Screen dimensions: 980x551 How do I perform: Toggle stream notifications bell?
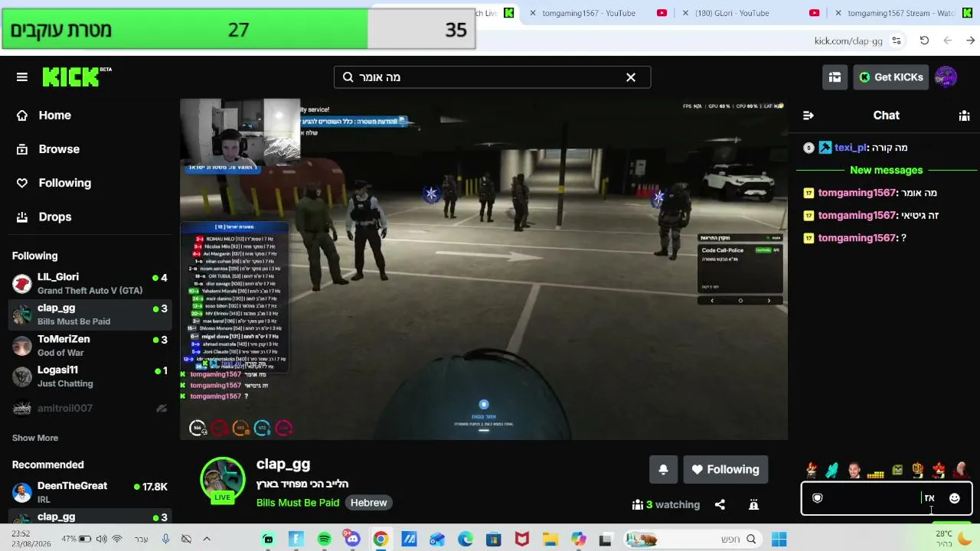coord(663,470)
